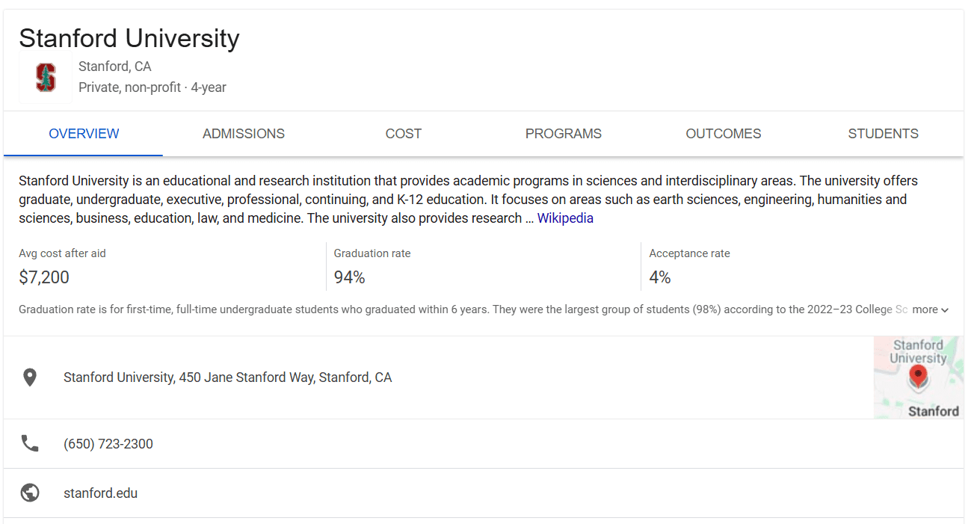Follow the Wikipedia link
This screenshot has width=980, height=524.
pos(565,218)
